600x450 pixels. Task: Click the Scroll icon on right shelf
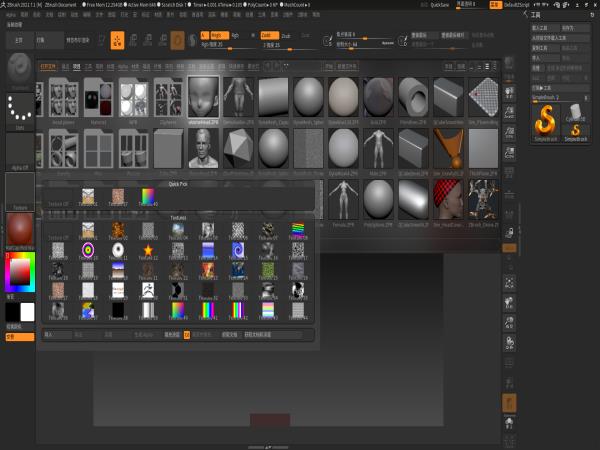point(509,92)
